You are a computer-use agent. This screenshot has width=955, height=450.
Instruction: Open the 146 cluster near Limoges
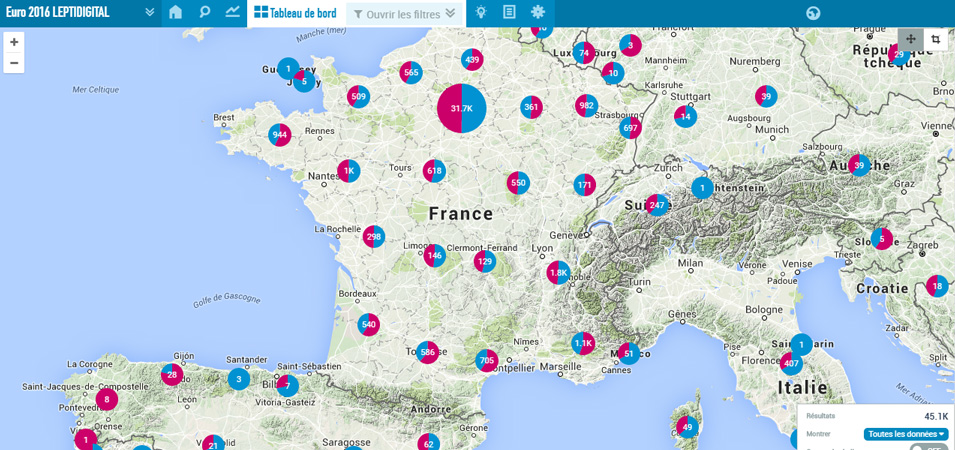pyautogui.click(x=435, y=256)
